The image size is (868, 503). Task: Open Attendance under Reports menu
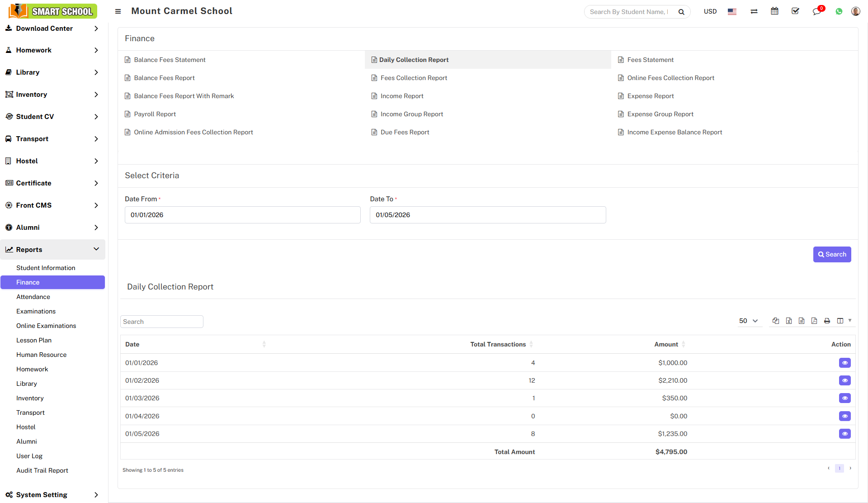pos(33,297)
